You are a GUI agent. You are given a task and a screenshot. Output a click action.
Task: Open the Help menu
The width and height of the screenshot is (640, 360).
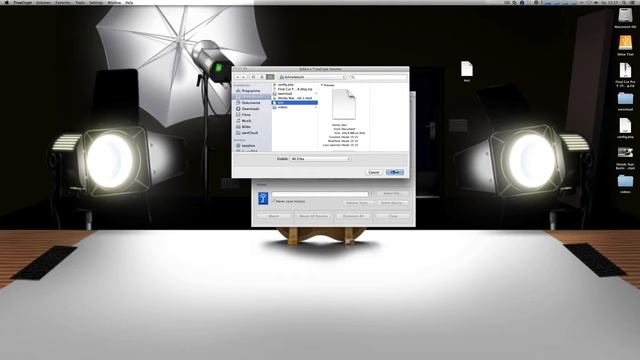[129, 2]
